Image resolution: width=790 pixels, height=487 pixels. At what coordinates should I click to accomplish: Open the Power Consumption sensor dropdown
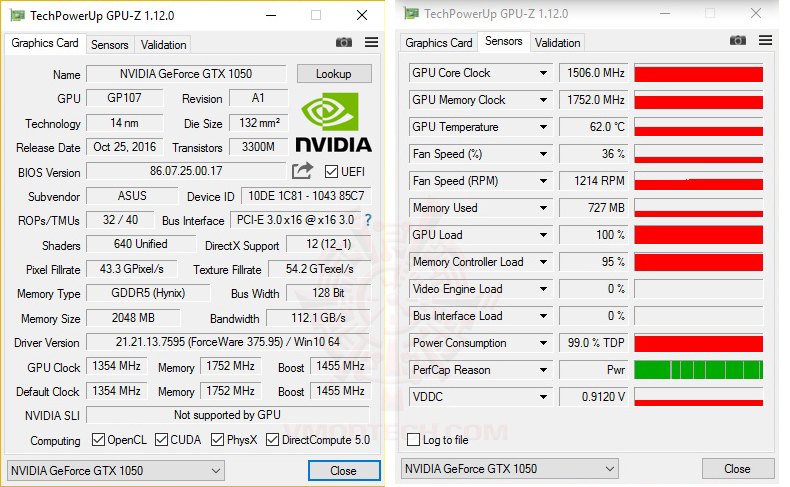point(543,343)
